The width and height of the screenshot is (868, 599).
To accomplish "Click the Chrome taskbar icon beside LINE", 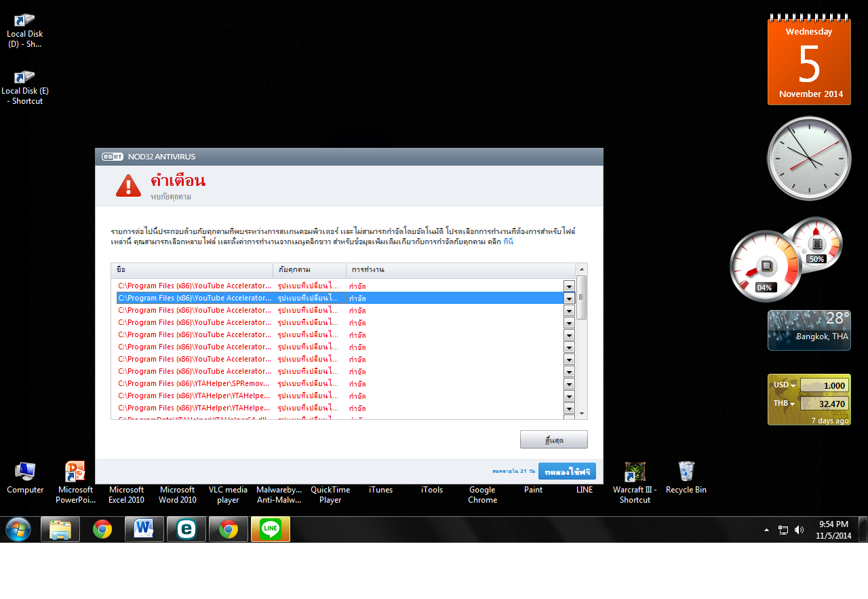I will click(x=229, y=529).
